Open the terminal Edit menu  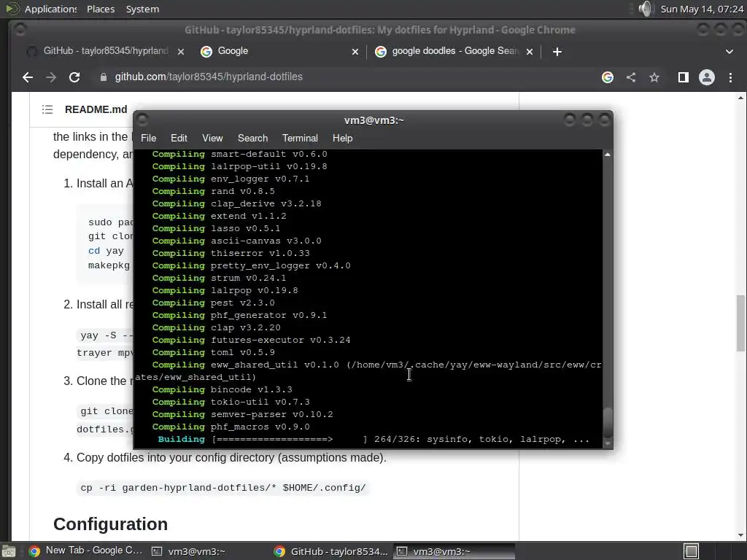(x=179, y=138)
